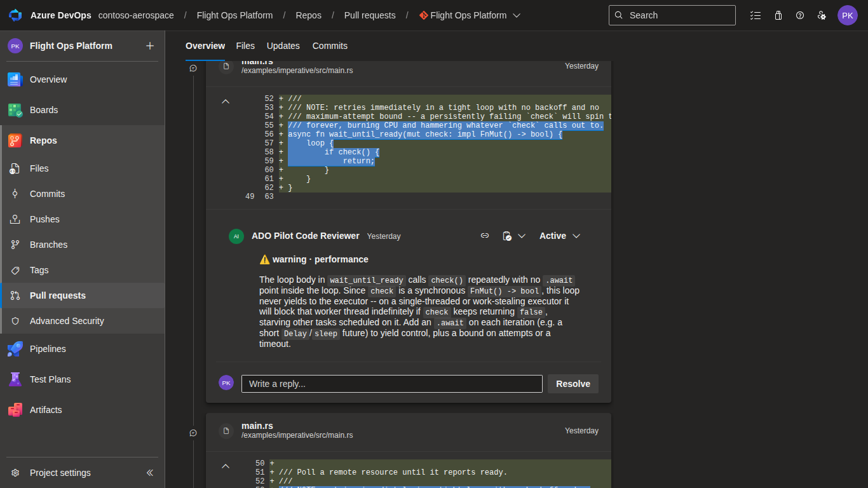Screen dimensions: 868x488
Task: Open Advanced Security in sidebar
Action: (x=83, y=321)
